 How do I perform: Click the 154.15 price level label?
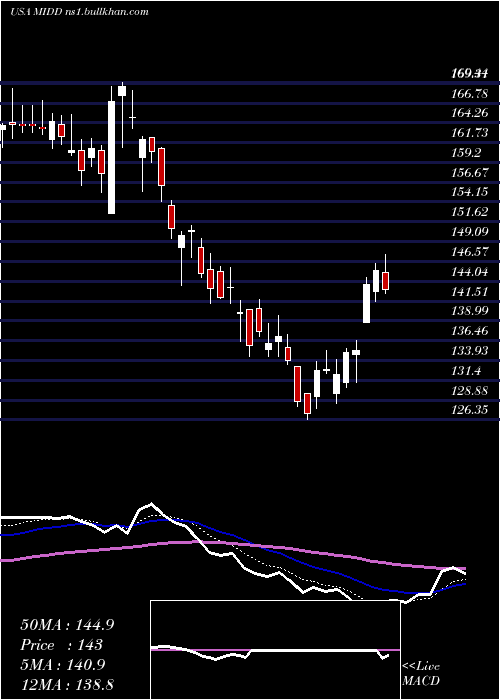469,192
